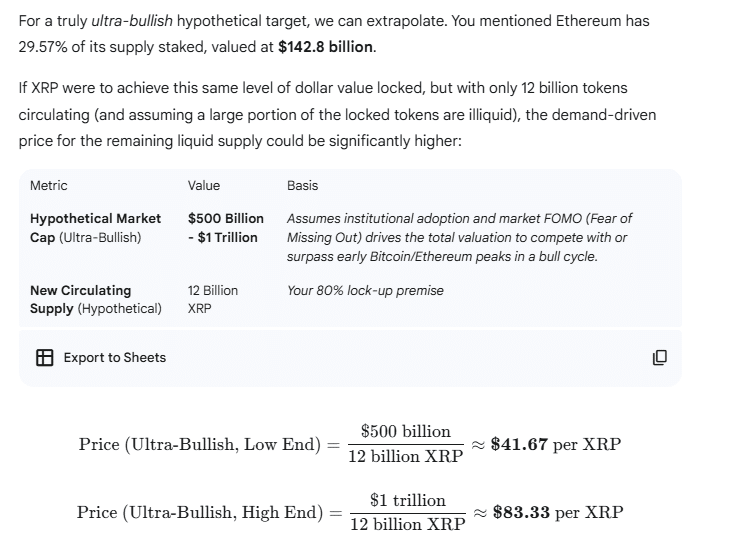The height and width of the screenshot is (545, 747).
Task: Click the Hypothetical Market Cap row label
Action: click(x=95, y=227)
